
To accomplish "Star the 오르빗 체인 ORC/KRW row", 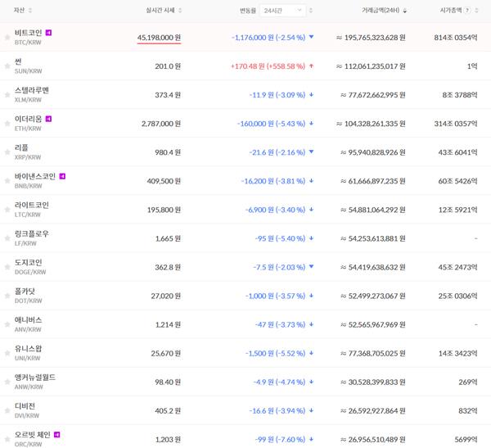I will coord(7,440).
